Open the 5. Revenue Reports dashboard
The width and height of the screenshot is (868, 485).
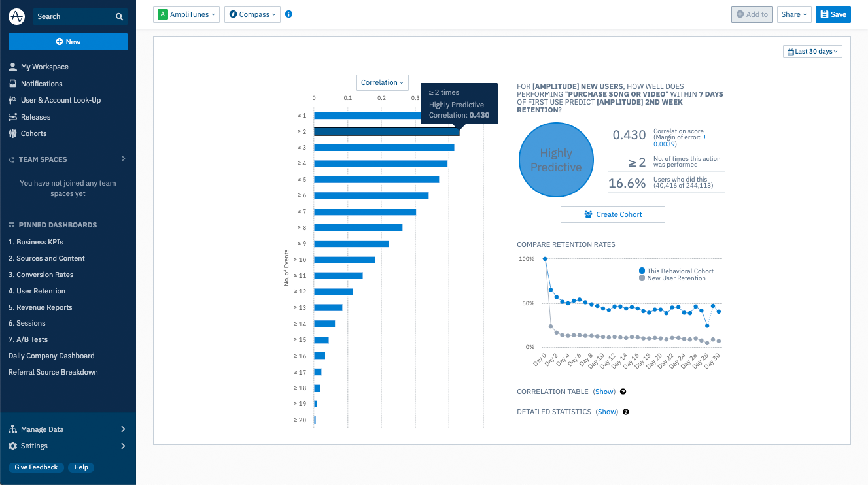(40, 307)
